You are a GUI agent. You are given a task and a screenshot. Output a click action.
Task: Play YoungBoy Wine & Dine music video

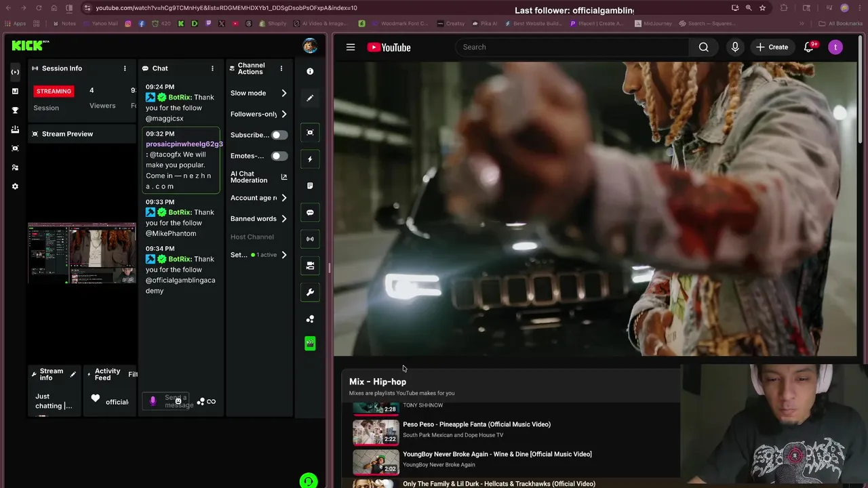pyautogui.click(x=497, y=454)
